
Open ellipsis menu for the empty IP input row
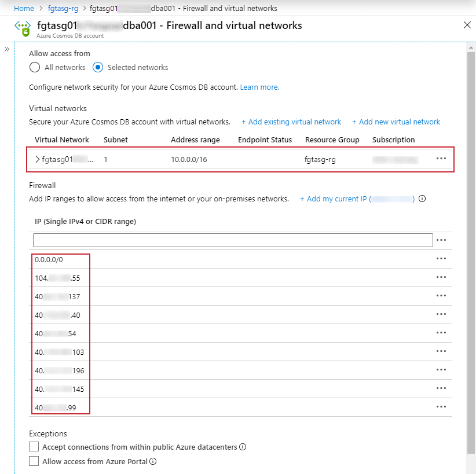(x=441, y=240)
